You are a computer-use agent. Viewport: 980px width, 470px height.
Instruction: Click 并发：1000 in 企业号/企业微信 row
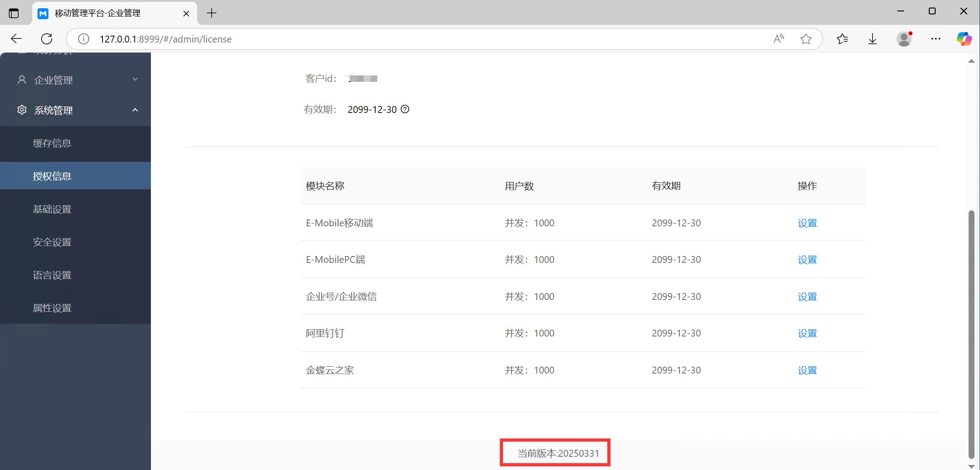click(x=530, y=297)
